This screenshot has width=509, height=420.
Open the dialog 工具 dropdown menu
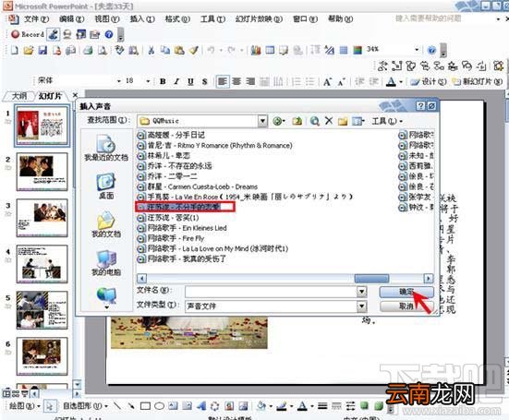387,121
